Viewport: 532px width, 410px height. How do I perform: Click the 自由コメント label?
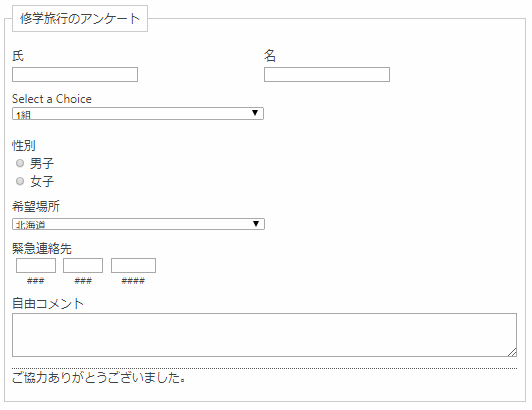point(48,303)
